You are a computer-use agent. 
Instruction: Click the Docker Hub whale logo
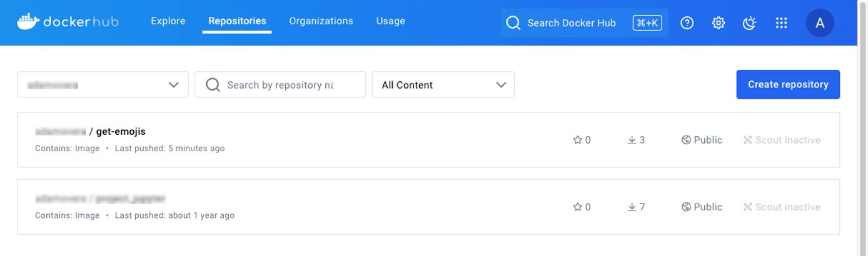[x=28, y=22]
